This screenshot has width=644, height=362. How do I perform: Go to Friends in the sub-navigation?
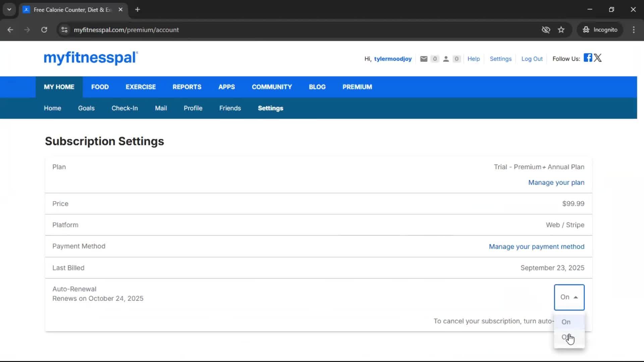click(230, 108)
